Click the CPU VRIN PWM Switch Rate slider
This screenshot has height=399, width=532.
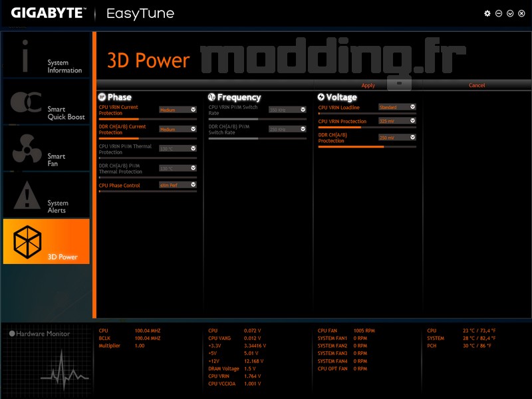point(257,119)
